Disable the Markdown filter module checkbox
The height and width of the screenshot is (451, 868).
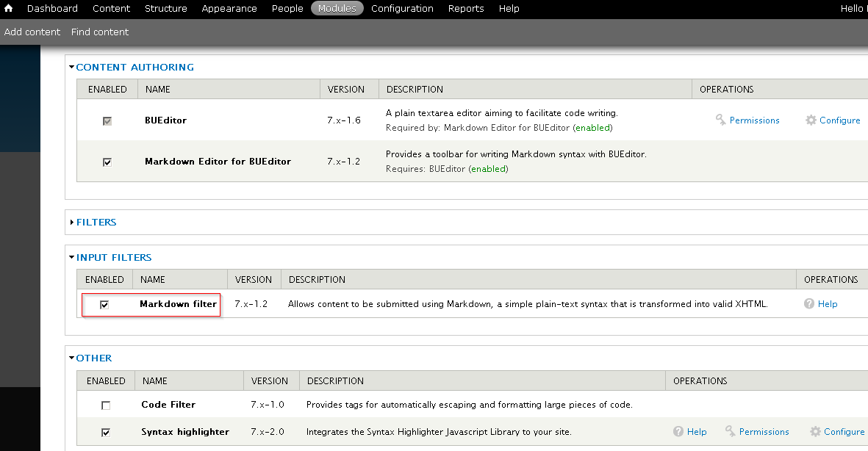click(x=105, y=303)
